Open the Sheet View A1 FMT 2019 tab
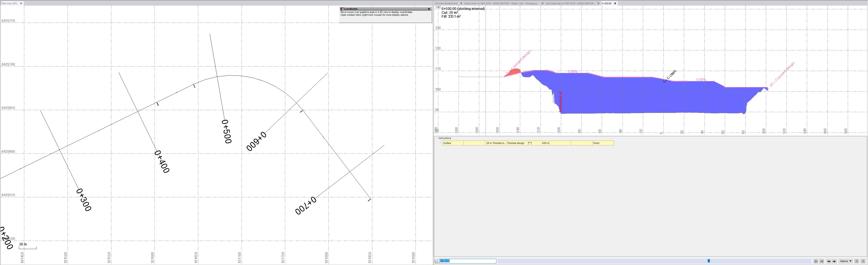 [x=500, y=3]
